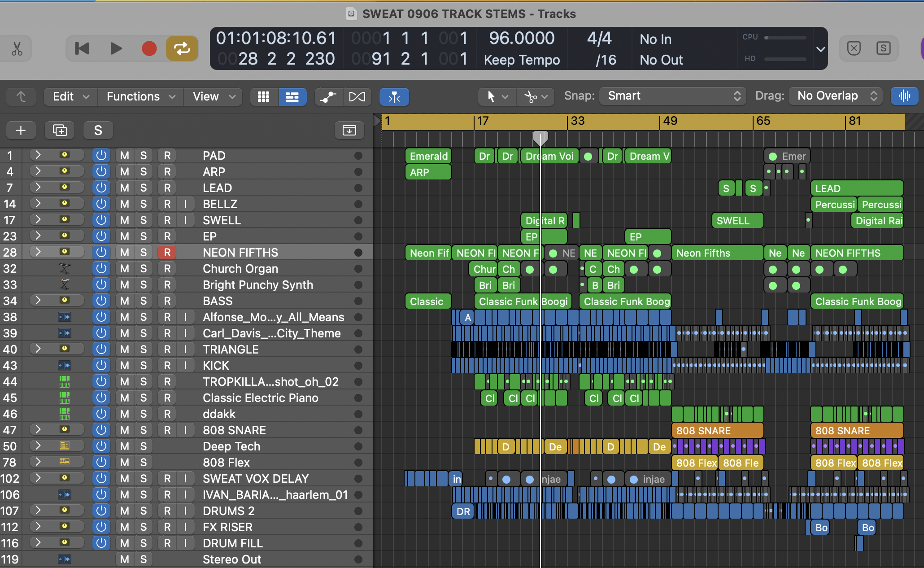Click Keep Tempo mode label
The width and height of the screenshot is (924, 568).
pos(522,60)
